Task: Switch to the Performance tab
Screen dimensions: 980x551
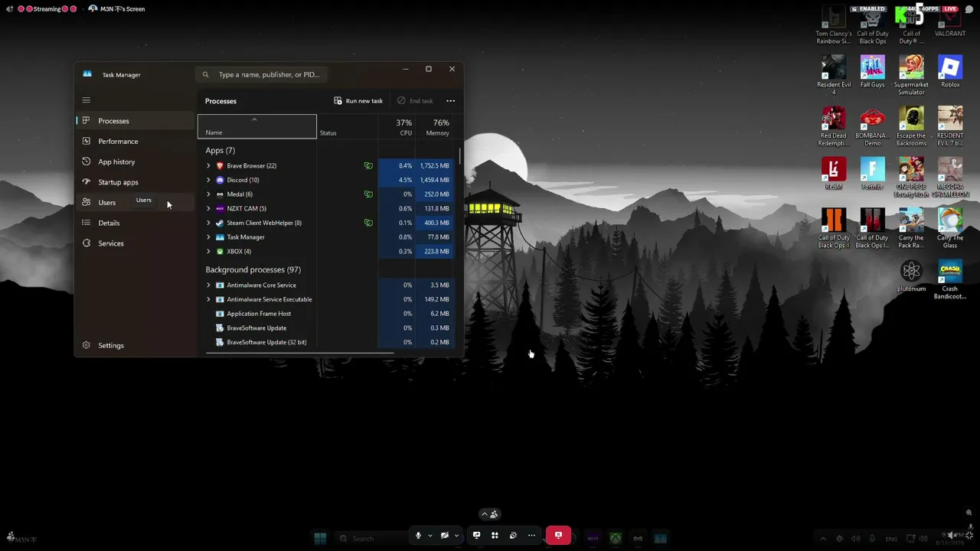Action: 135,142
